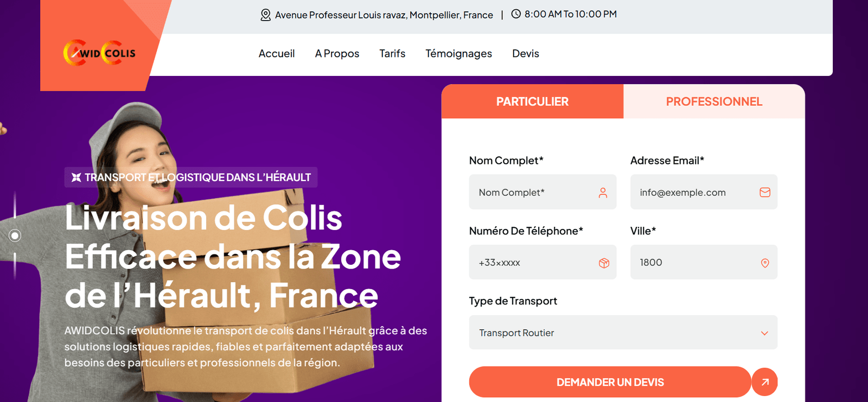Click into the Numéro de Téléphone field

point(534,263)
